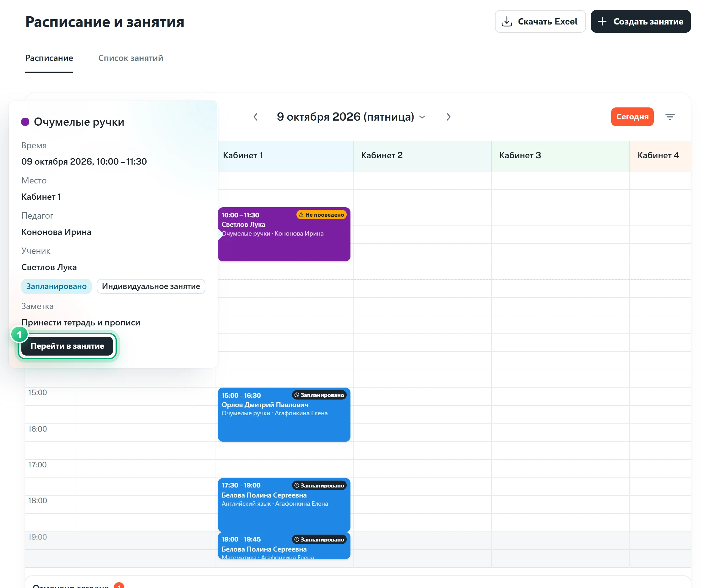The width and height of the screenshot is (716, 588).
Task: Click the 15:00 time label
Action: [38, 393]
